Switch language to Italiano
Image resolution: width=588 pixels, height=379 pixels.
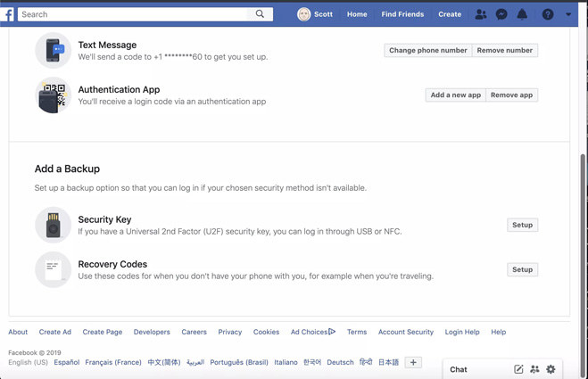click(x=286, y=362)
